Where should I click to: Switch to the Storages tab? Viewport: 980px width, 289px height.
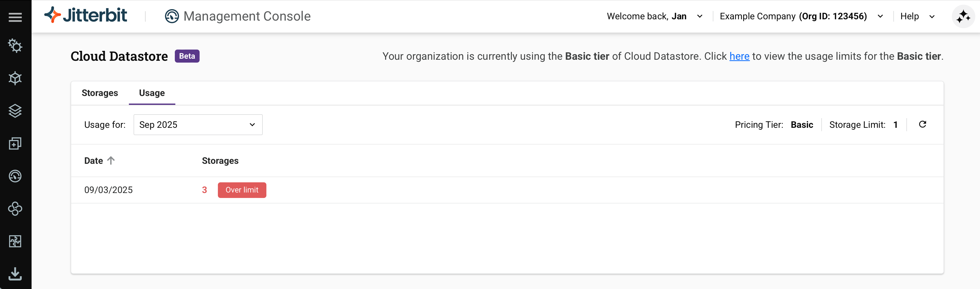tap(100, 93)
